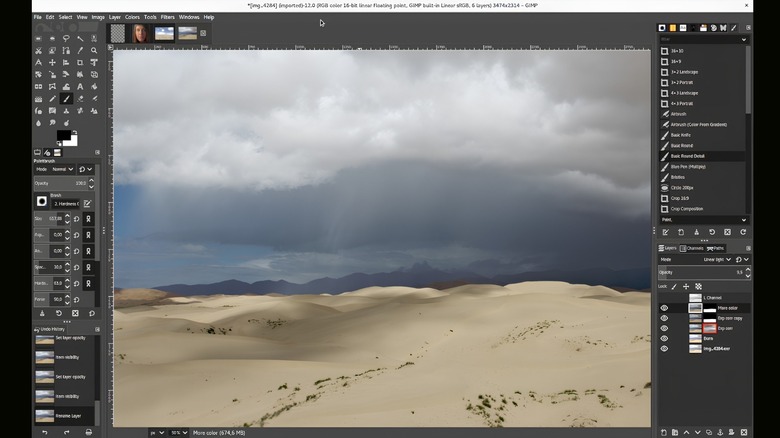Screen dimensions: 780x438
Task: Increase brush Size with up stepper arrow
Action: click(68, 217)
